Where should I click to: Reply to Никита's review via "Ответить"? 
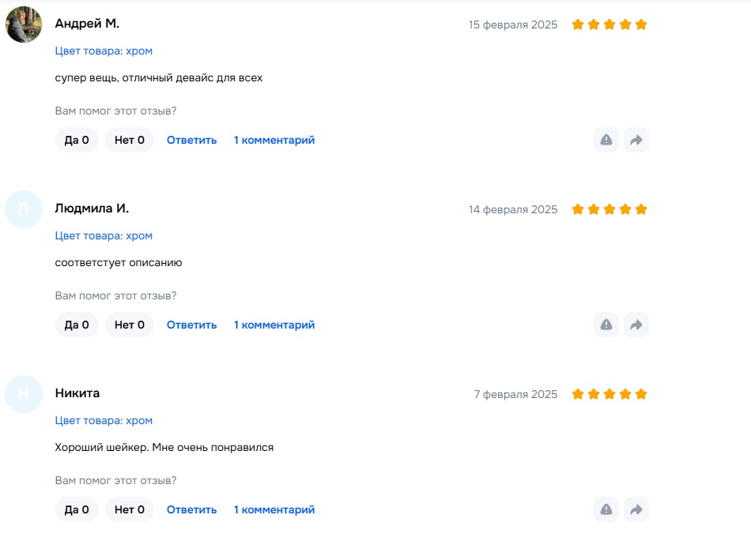point(191,509)
